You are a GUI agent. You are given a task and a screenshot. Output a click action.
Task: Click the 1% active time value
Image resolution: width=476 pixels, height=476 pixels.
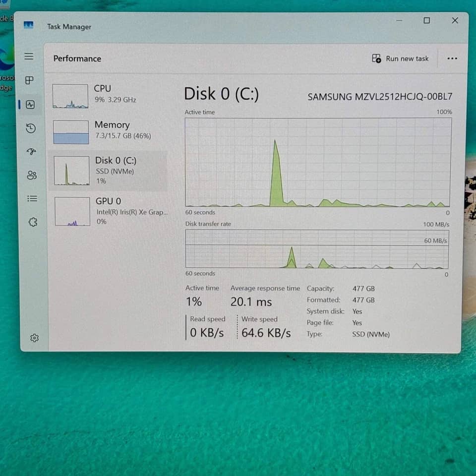(x=194, y=301)
